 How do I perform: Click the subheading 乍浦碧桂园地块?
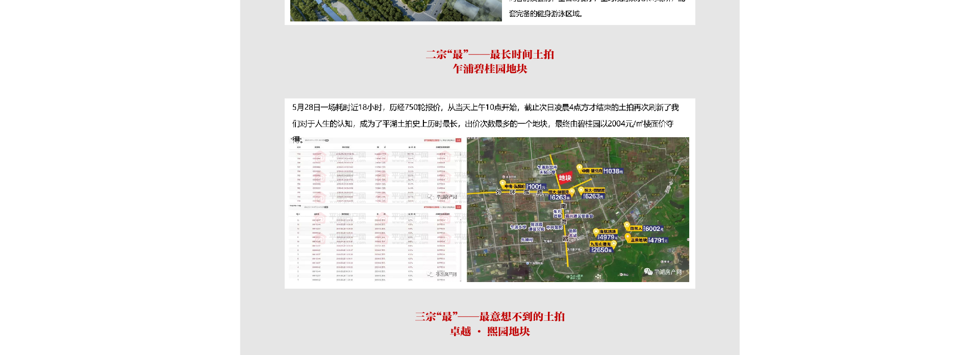click(490, 69)
